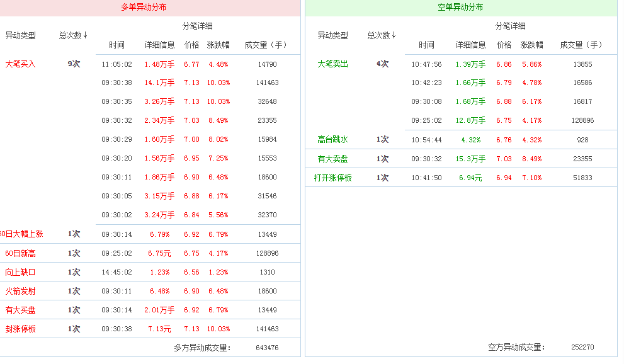Click the 15.3万手 detail entry
The width and height of the screenshot is (624, 364).
[x=470, y=159]
